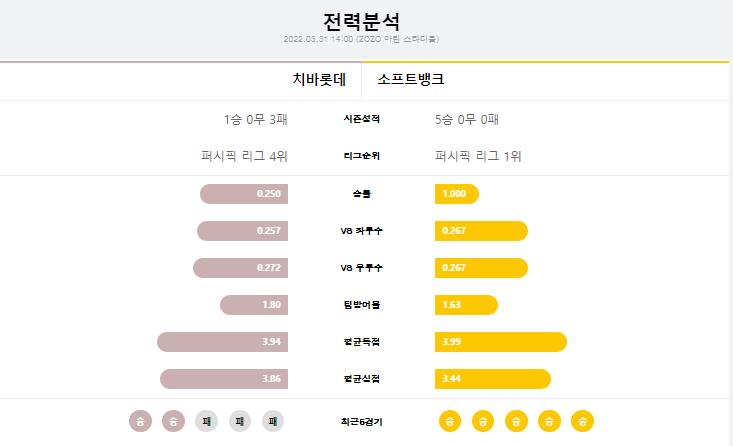Select the 소프트뱅크 team tab

(x=411, y=79)
